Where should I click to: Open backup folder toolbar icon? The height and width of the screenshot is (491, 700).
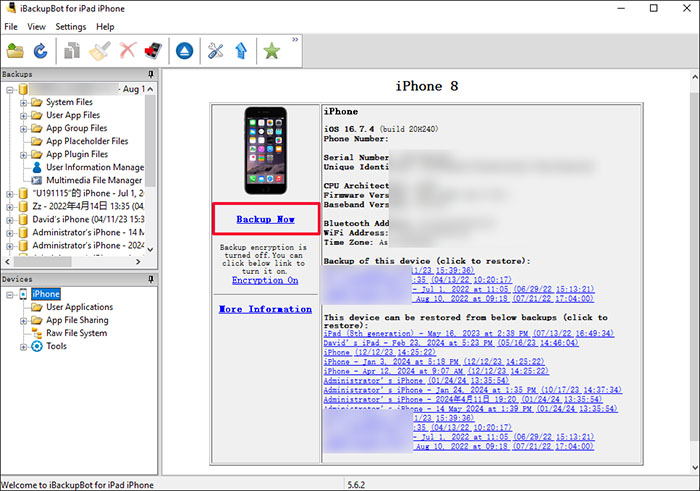(15, 51)
